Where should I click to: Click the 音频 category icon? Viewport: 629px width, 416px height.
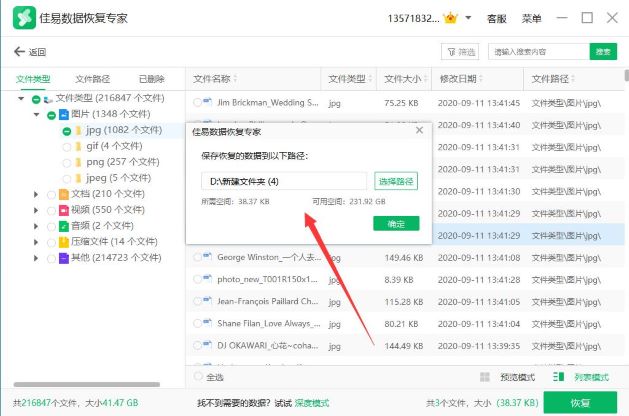pyautogui.click(x=63, y=226)
